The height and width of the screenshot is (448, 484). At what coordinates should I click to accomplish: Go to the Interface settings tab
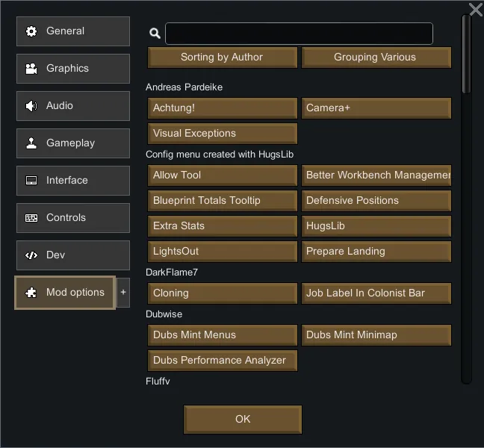click(x=72, y=181)
